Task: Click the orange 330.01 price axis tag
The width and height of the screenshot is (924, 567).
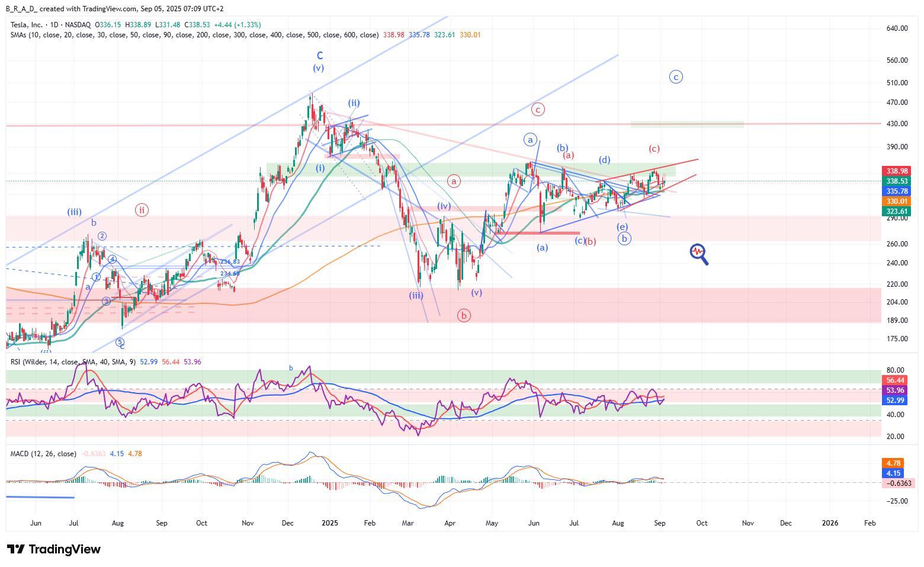Action: point(897,201)
